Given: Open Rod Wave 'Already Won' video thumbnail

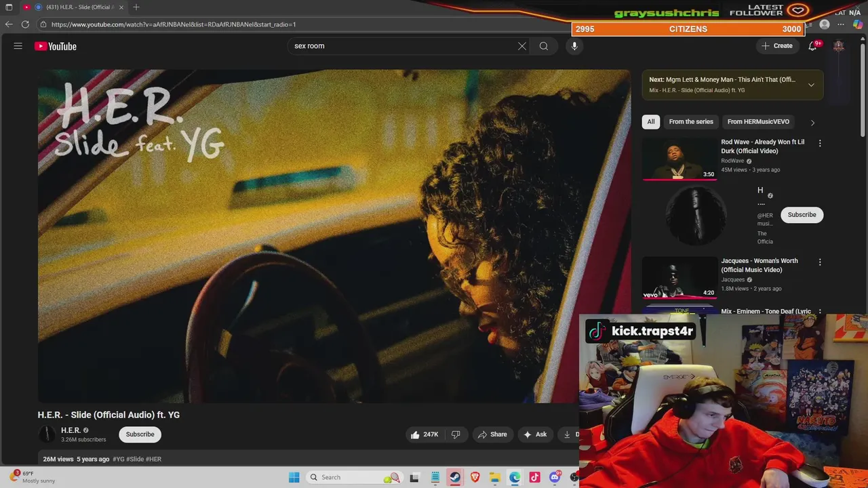Looking at the screenshot, I should (x=679, y=159).
